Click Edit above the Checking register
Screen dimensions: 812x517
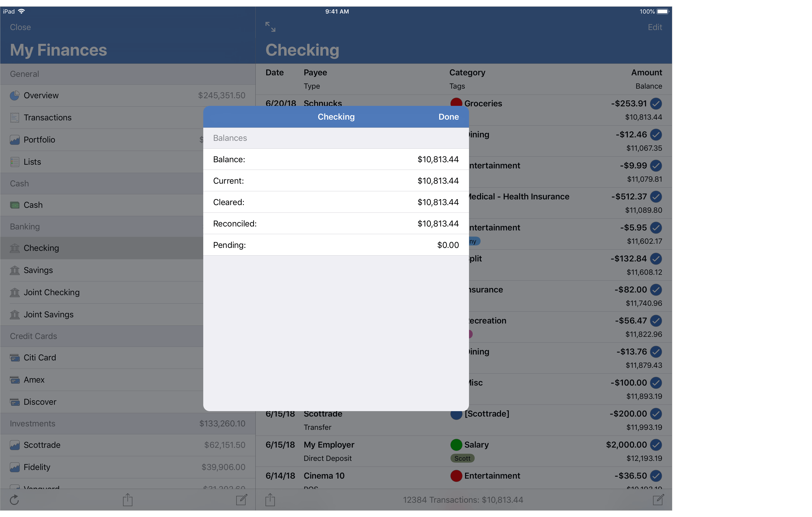tap(654, 27)
